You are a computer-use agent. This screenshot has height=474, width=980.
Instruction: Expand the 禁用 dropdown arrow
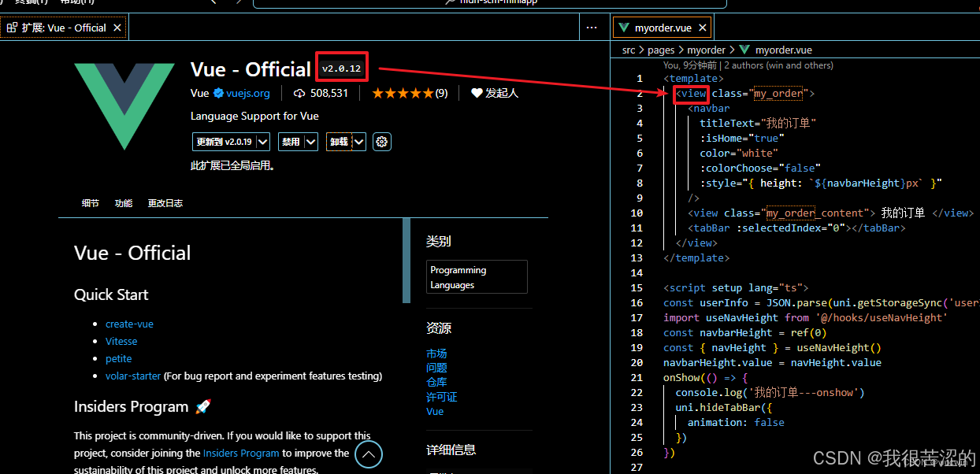tap(311, 142)
